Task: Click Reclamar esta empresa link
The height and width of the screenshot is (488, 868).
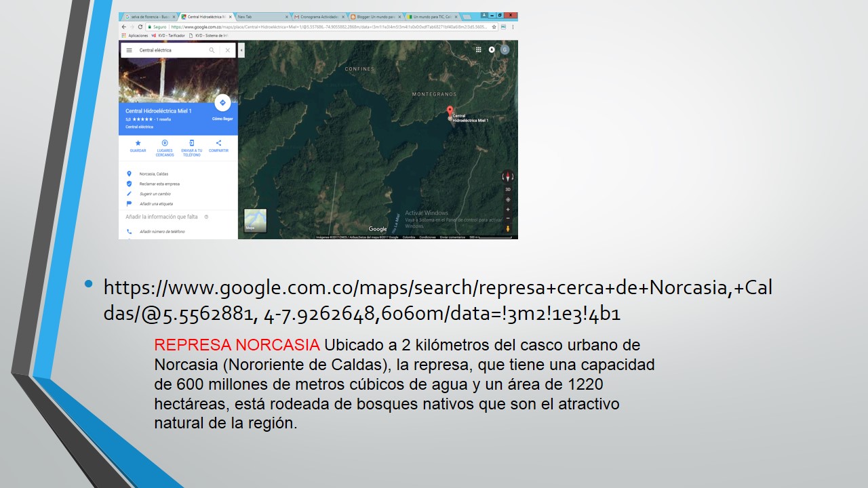Action: (159, 184)
